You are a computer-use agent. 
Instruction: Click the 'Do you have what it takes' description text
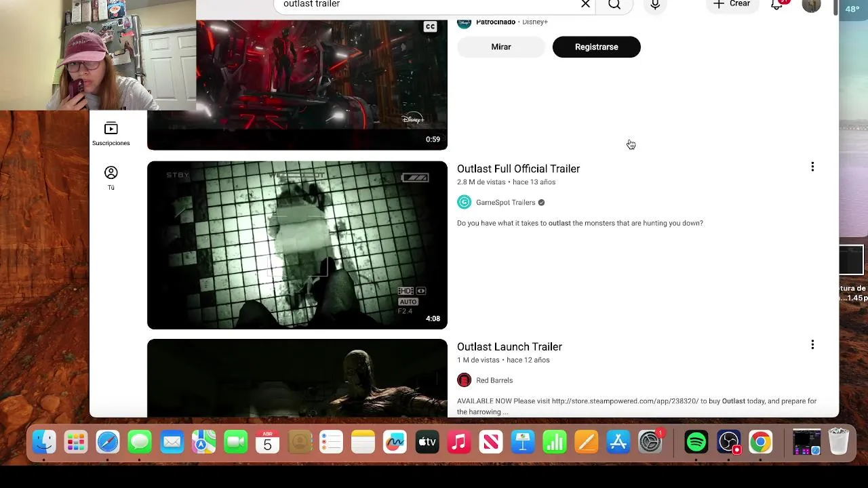click(580, 223)
